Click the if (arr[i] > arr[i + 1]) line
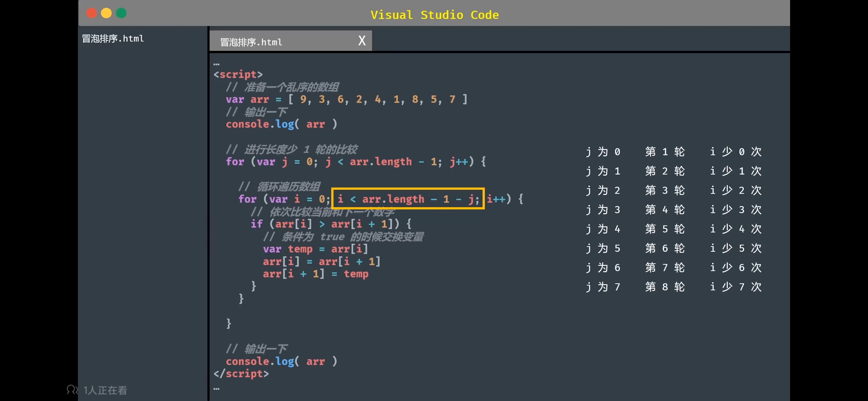Viewport: 868px width, 401px height. tap(331, 224)
